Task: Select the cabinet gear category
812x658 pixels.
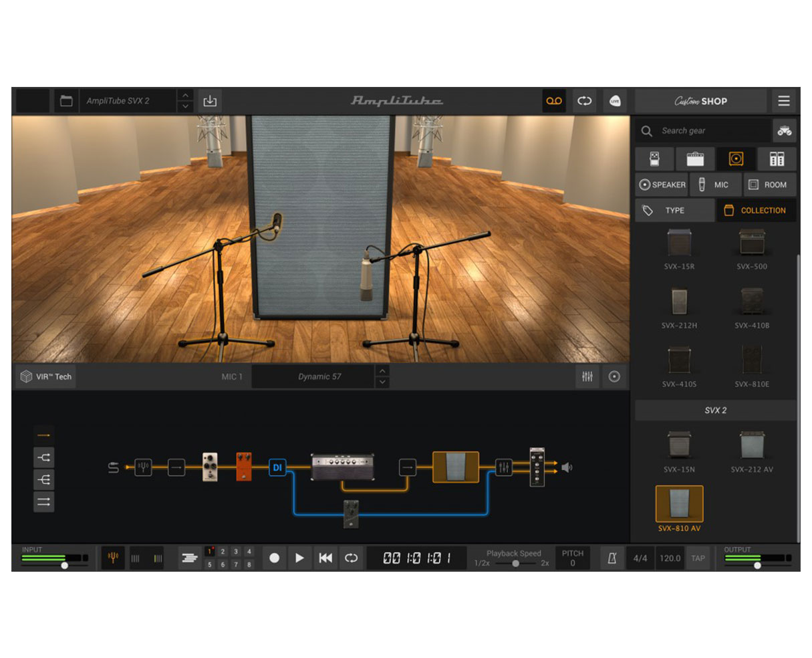Action: click(x=736, y=159)
